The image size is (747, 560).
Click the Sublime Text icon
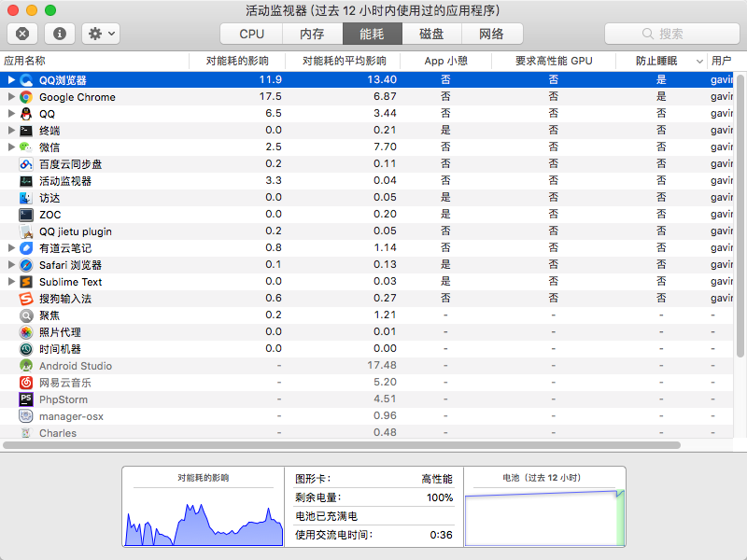click(26, 282)
